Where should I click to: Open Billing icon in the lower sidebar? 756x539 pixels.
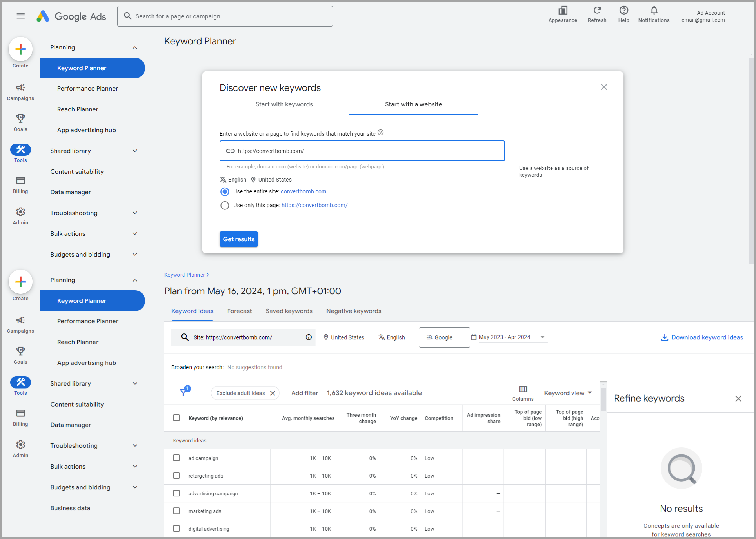click(x=21, y=413)
